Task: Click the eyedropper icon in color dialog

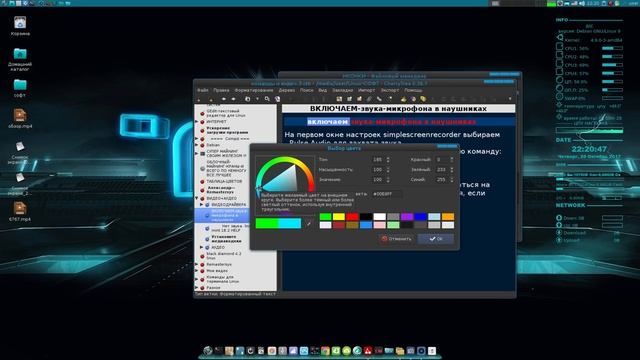Action: [309, 223]
